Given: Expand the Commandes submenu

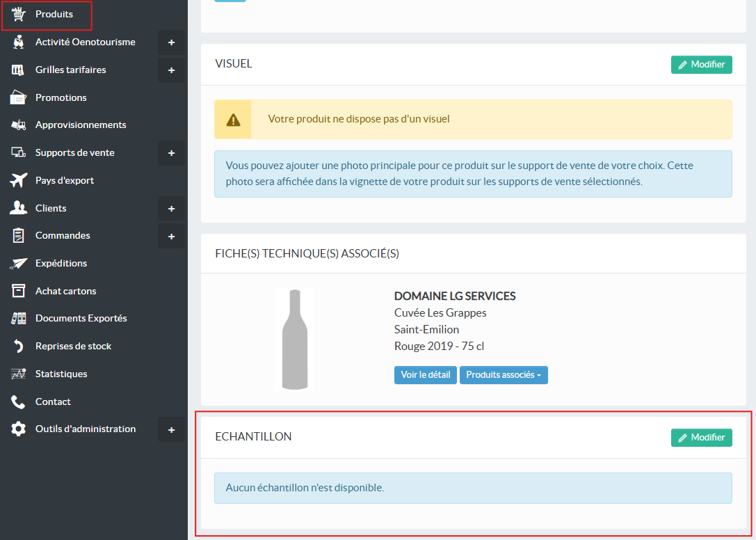Looking at the screenshot, I should pyautogui.click(x=171, y=236).
